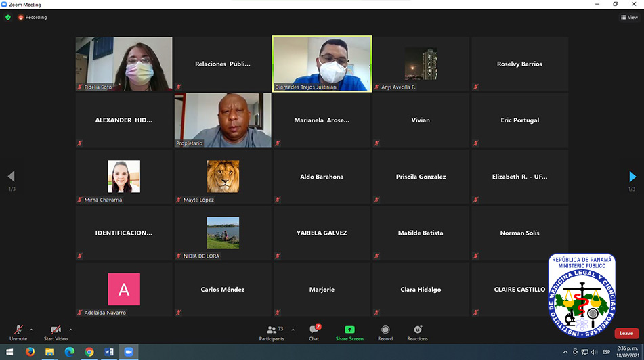Screen dimensions: 644x360
Task: Open the Chat panel
Action: pos(314,333)
